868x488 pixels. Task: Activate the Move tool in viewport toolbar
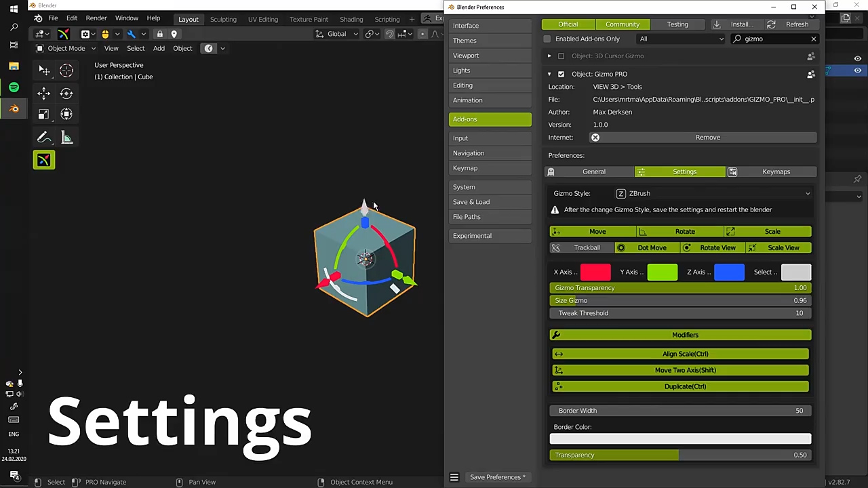click(44, 94)
